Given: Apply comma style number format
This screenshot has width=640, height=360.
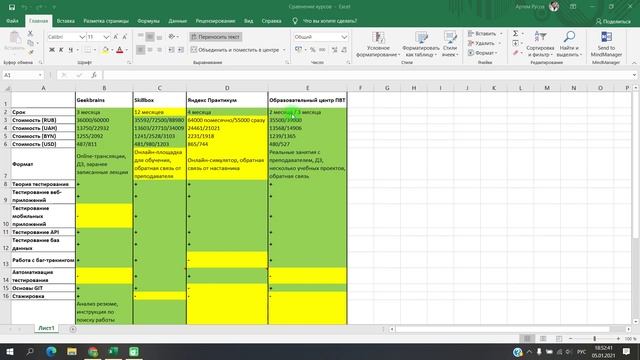Looking at the screenshot, I should [322, 50].
